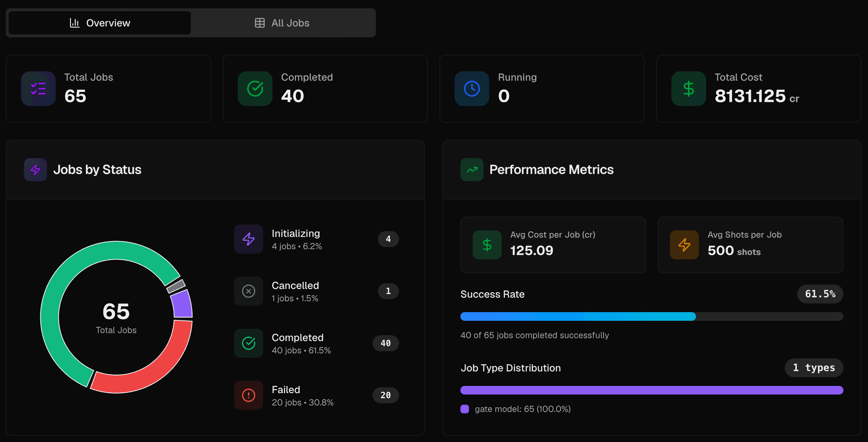Click the Running count value 0

click(504, 96)
